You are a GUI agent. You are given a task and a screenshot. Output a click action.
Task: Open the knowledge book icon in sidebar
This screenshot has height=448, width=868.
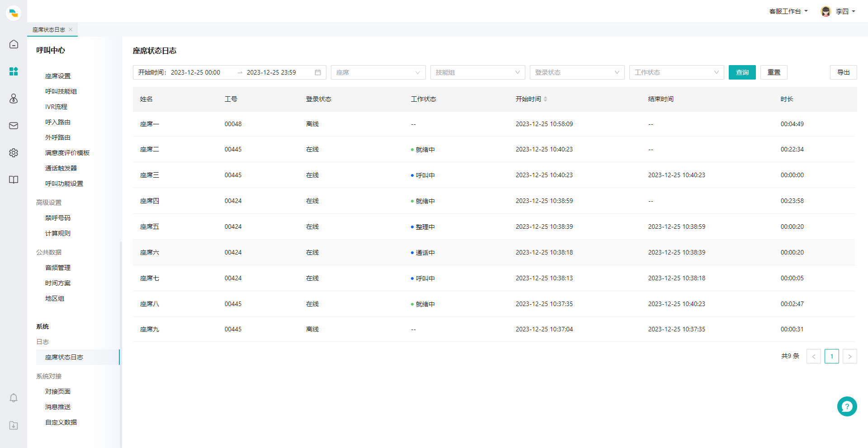[x=14, y=180]
